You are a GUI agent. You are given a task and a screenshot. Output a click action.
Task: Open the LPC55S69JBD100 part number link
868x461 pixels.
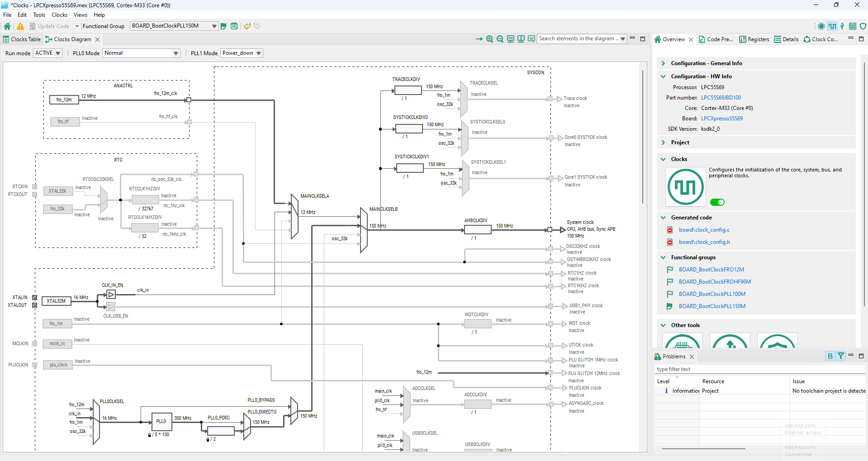(x=721, y=98)
